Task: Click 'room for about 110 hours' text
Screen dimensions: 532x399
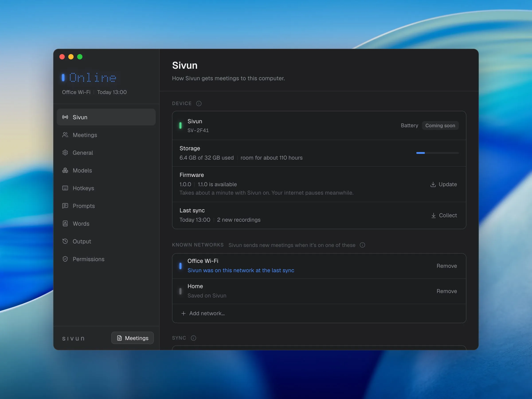Action: point(272,158)
